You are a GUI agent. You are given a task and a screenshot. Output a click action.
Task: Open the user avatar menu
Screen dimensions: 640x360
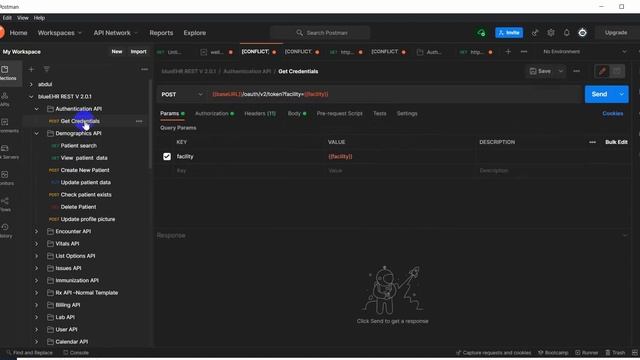click(x=582, y=33)
